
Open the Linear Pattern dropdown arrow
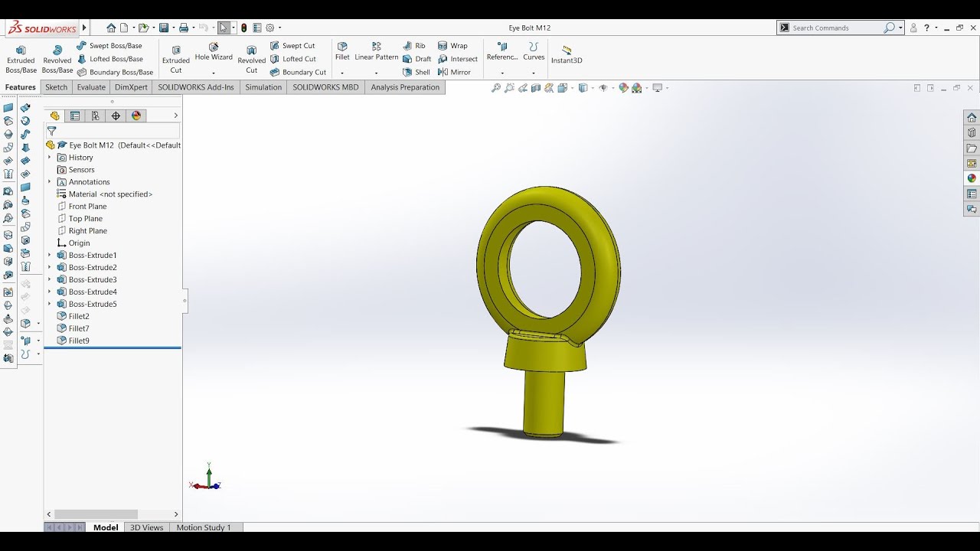coord(376,73)
